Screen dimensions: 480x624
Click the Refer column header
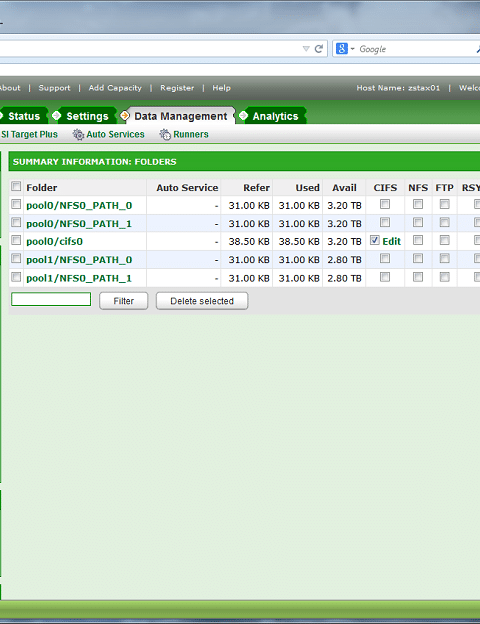(257, 187)
